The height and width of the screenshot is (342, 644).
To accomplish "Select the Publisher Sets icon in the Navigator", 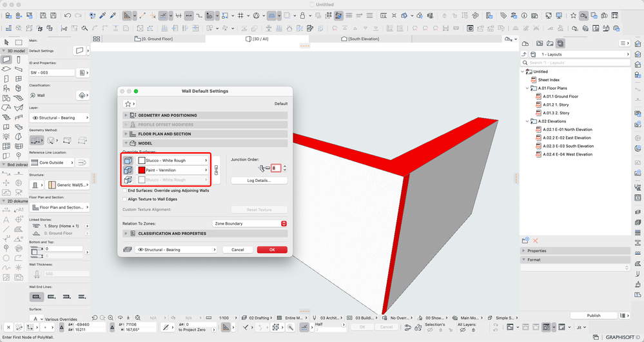I will pos(561,43).
